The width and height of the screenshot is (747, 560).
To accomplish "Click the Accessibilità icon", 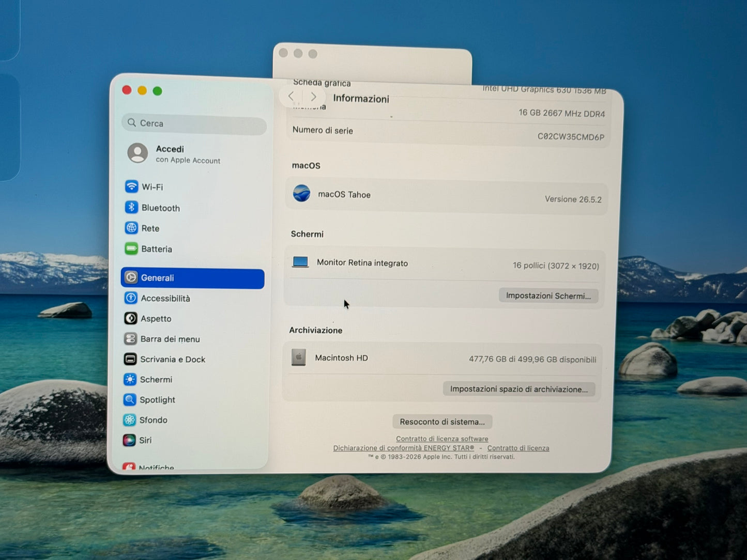I will [x=131, y=298].
